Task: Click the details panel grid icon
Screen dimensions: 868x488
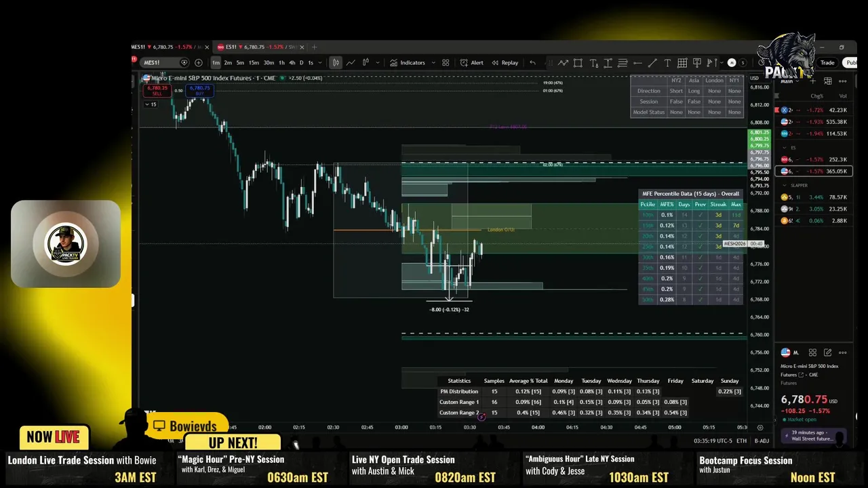Action: (x=812, y=352)
